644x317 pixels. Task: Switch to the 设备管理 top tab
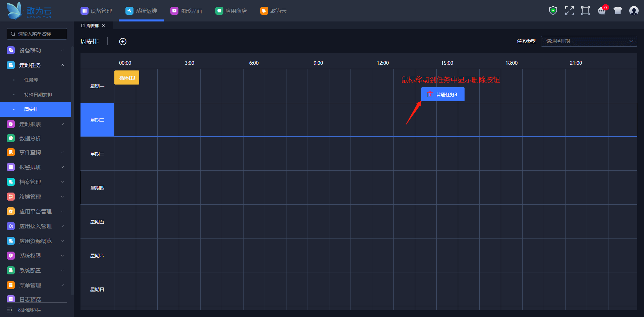coord(97,11)
